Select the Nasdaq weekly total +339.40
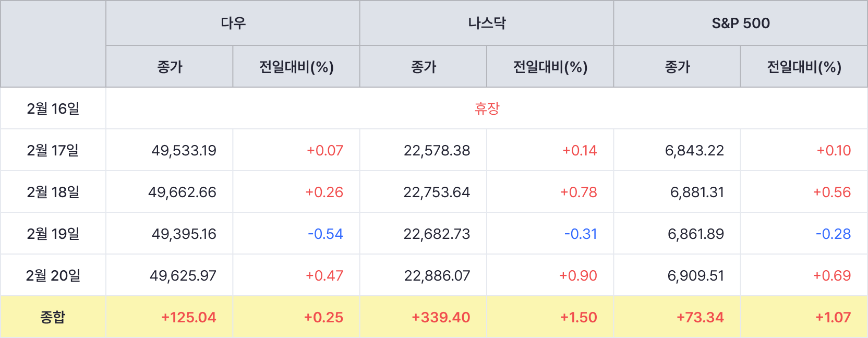 (x=441, y=317)
